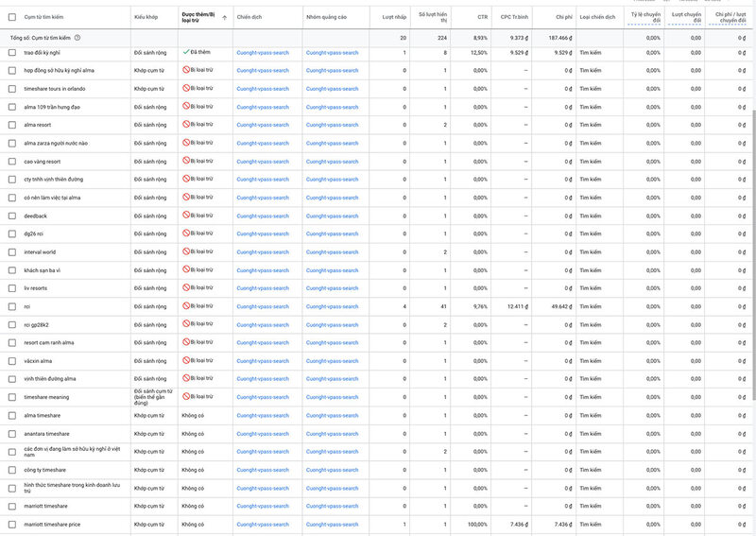Click excluded icon for resort cam ranh alma
This screenshot has width=756, height=536.
click(186, 342)
